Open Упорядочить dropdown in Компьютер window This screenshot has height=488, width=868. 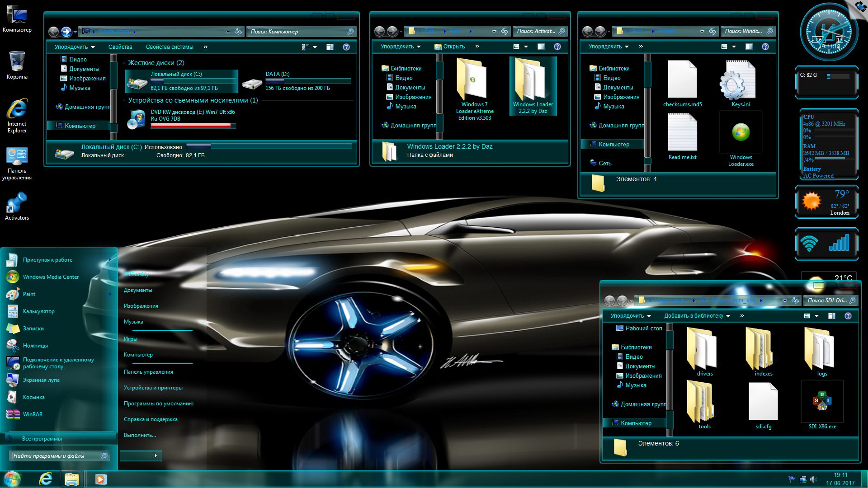coord(75,47)
